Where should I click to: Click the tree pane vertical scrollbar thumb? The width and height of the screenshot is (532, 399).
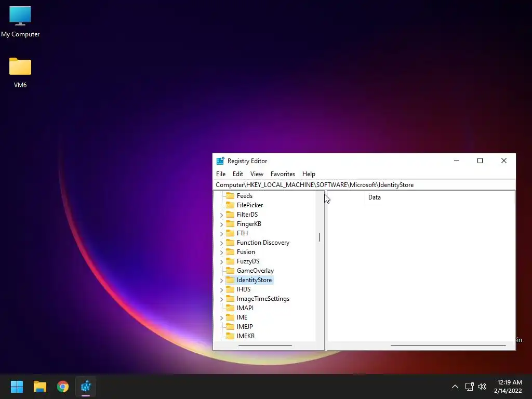320,237
